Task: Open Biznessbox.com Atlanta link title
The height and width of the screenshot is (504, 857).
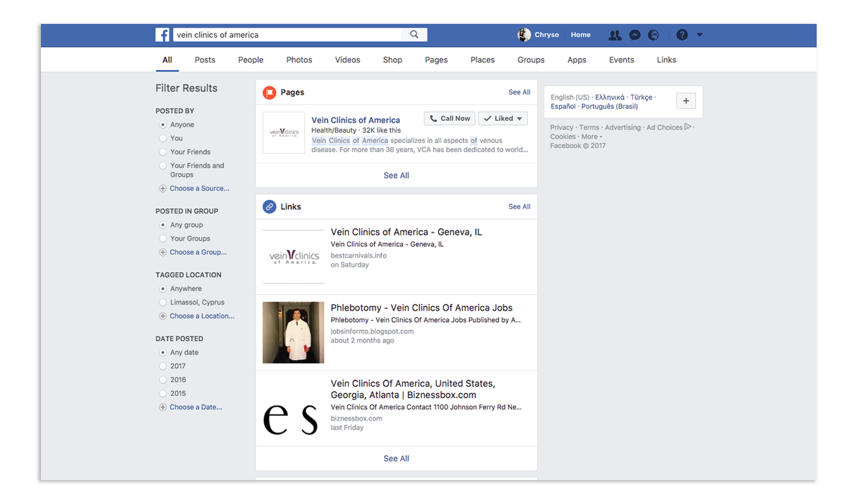Action: 412,389
